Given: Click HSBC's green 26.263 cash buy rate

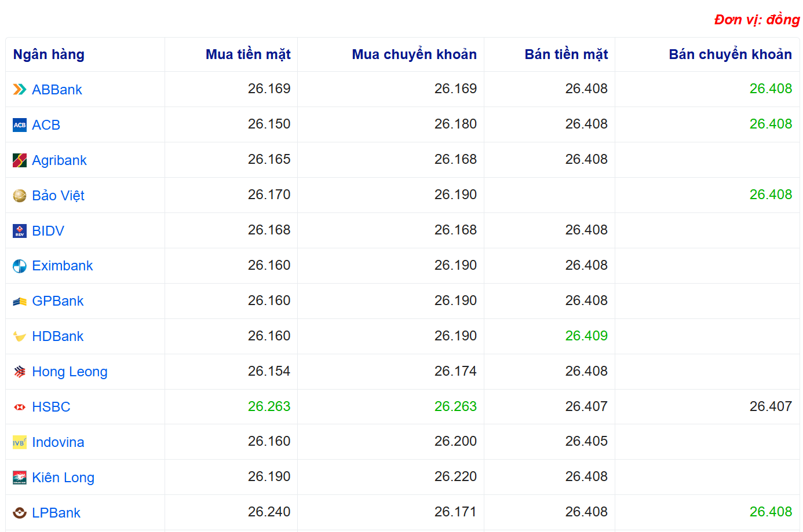Looking at the screenshot, I should point(269,406).
